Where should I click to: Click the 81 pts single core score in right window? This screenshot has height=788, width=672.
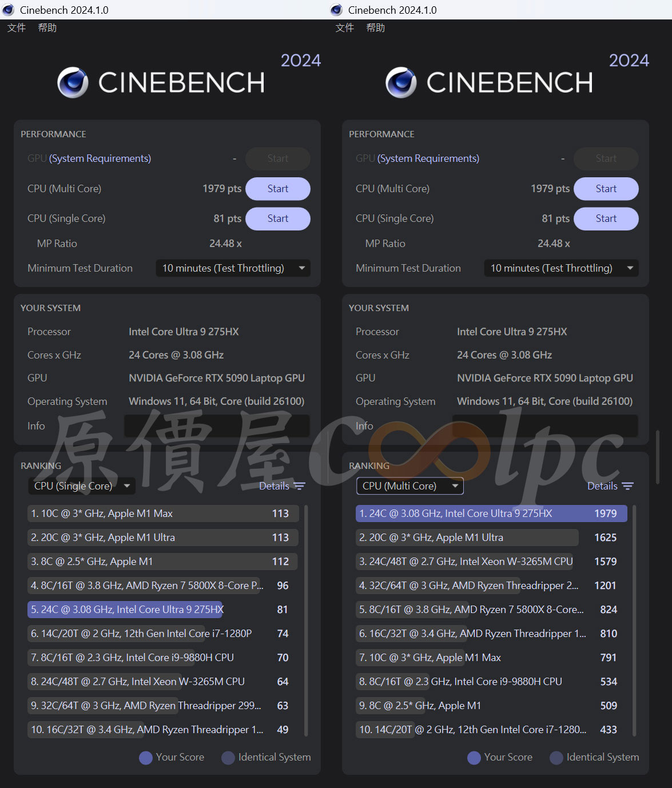click(x=556, y=218)
